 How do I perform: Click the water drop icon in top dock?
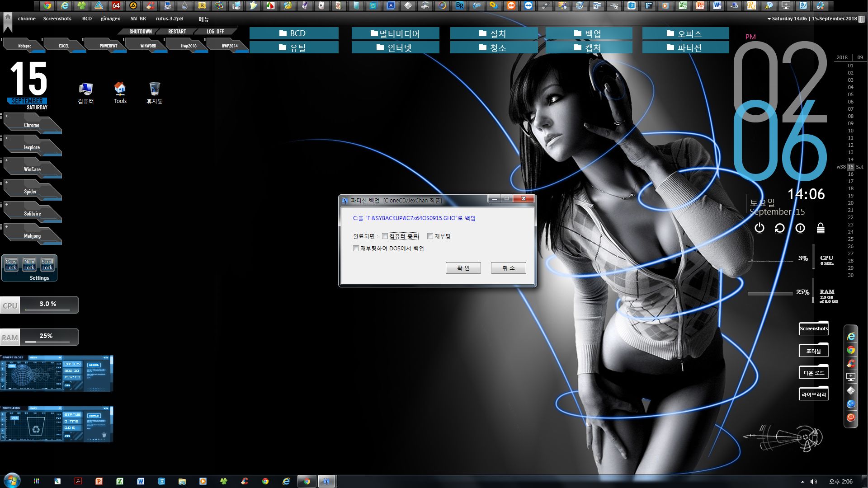[x=185, y=6]
